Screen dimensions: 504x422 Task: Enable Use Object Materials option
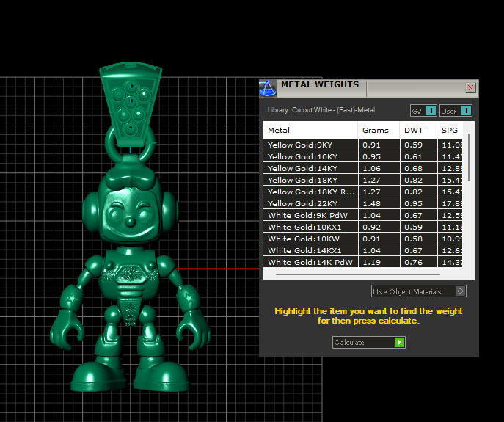pos(419,291)
